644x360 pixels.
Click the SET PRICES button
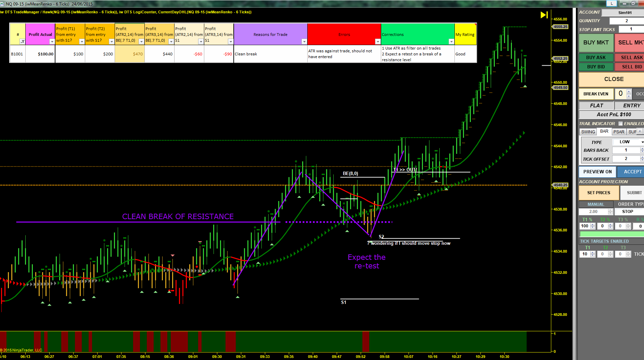(599, 193)
